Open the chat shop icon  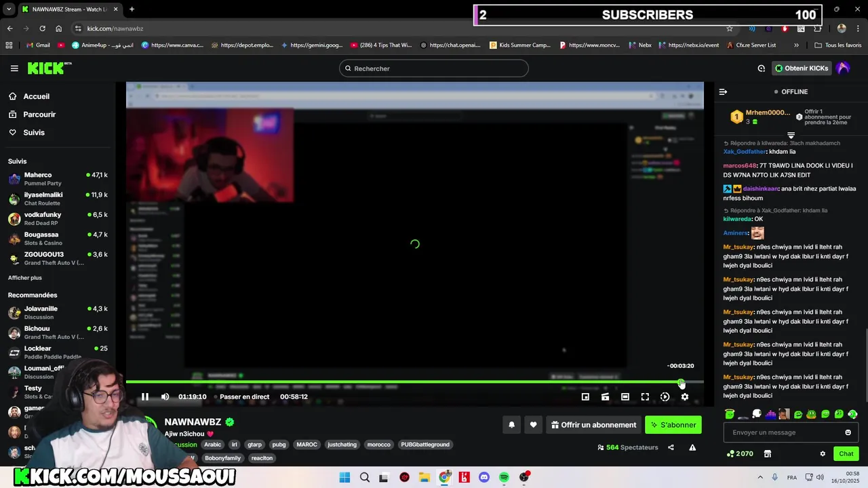[x=768, y=454]
